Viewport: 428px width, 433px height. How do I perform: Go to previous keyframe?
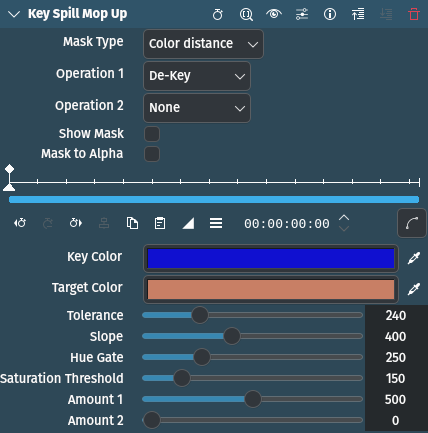(20, 223)
